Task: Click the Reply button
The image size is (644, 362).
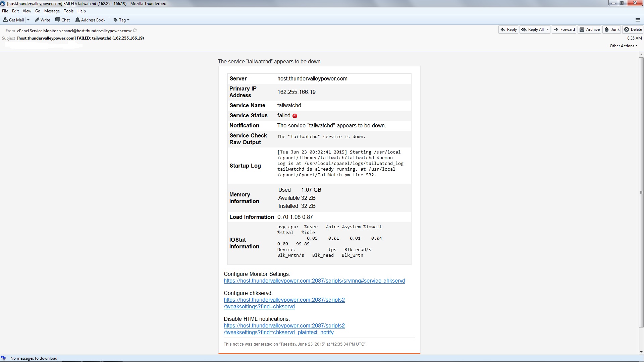Action: [508, 29]
